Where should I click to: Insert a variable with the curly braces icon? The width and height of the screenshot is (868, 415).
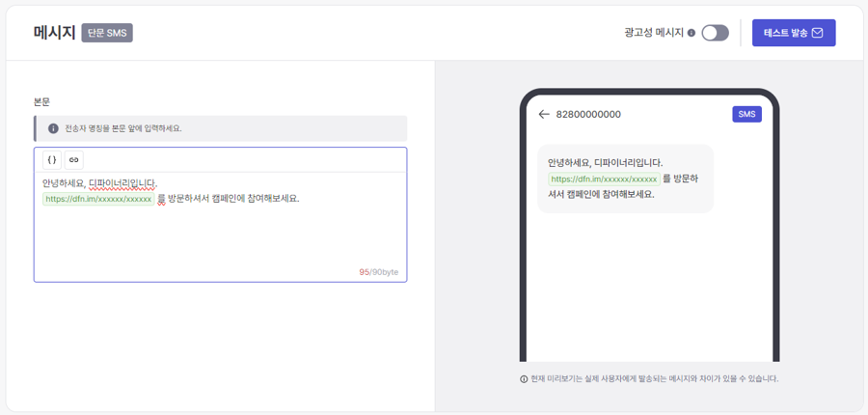(x=52, y=160)
